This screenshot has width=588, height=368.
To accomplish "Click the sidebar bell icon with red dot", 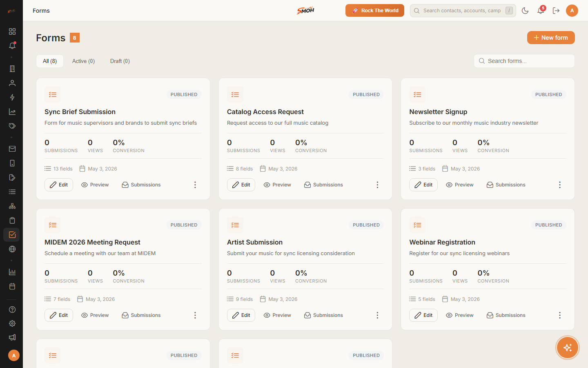I will tap(12, 46).
